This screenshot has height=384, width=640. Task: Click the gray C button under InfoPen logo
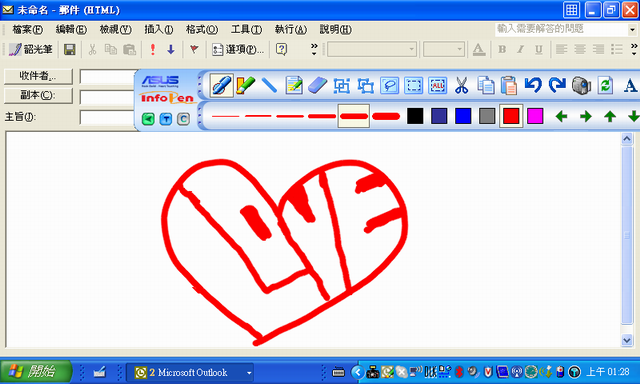[x=183, y=119]
